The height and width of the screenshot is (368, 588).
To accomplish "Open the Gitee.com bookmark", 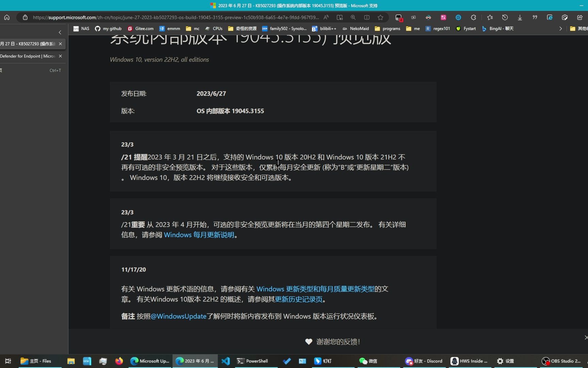I will 141,29.
